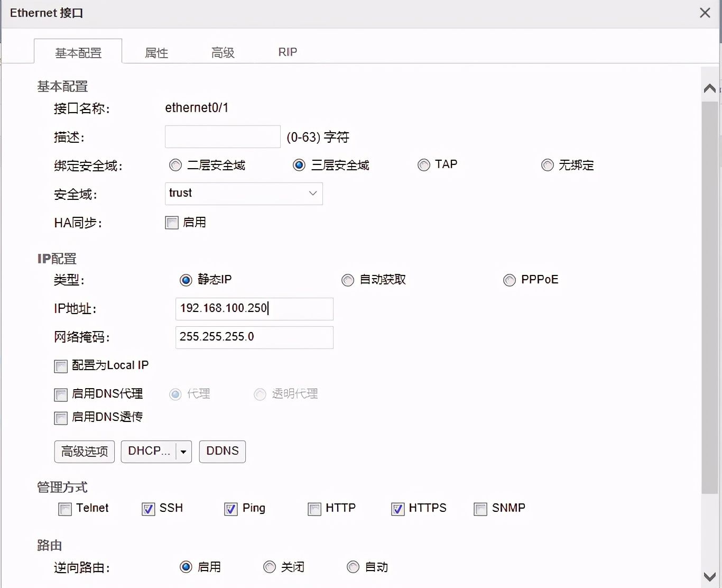
Task: Set 逆向路由 to 启用
Action: click(x=186, y=567)
